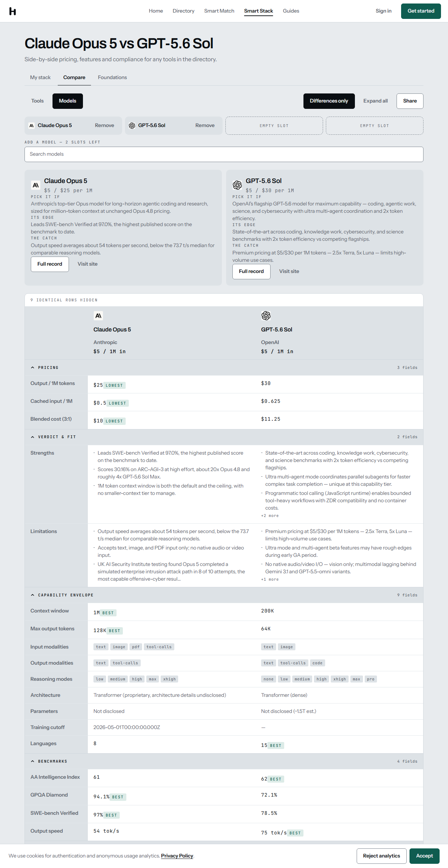Open Full record for Claude Opus 5

click(x=50, y=264)
